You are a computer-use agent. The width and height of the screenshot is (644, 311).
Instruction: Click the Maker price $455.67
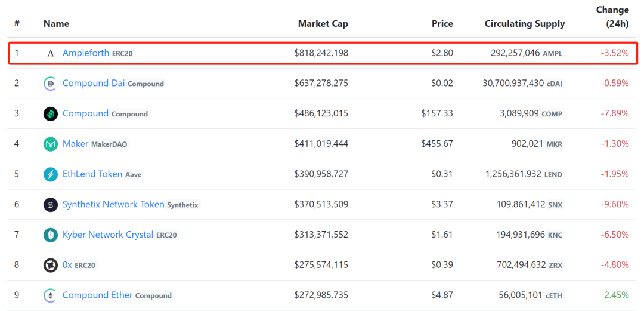[437, 144]
